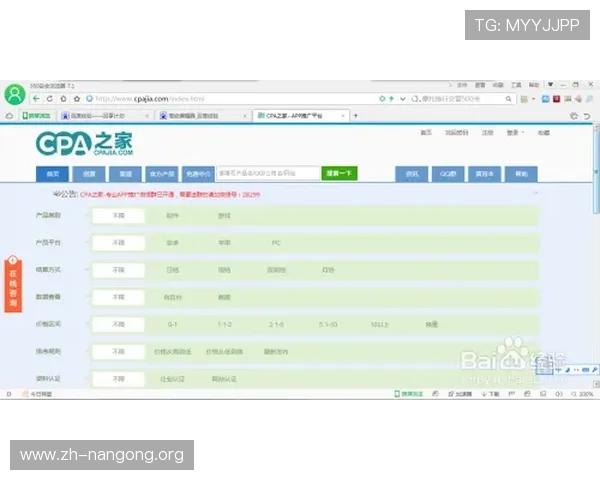
Task: Click the 100% zoom indicator in the status bar
Action: click(x=583, y=394)
